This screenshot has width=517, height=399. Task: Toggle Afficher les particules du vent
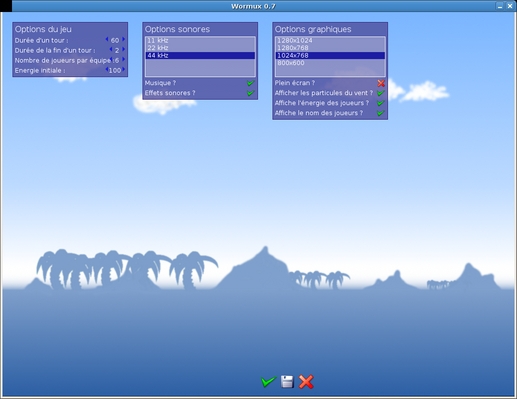tap(381, 93)
